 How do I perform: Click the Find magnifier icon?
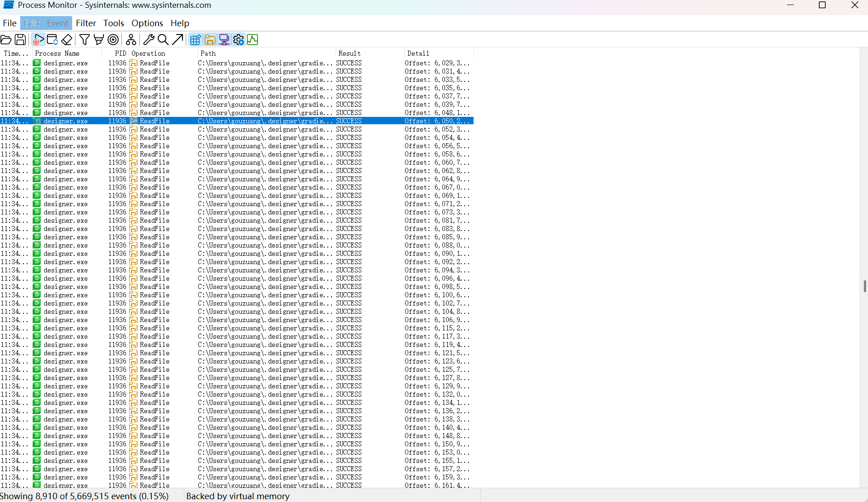point(163,40)
